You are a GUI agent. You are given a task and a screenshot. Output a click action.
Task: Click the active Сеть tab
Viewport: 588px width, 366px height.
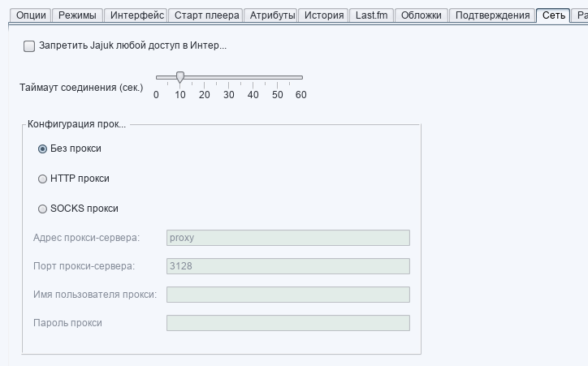click(554, 15)
